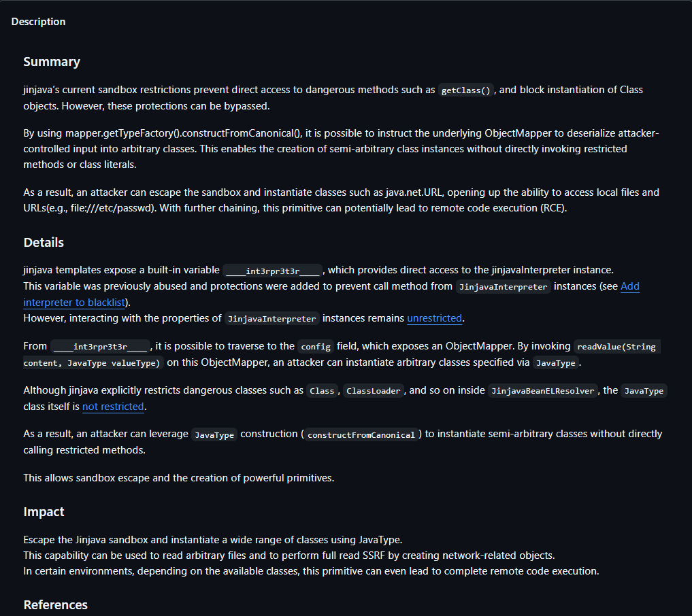Click the ClassLoader inline code term

tap(372, 391)
